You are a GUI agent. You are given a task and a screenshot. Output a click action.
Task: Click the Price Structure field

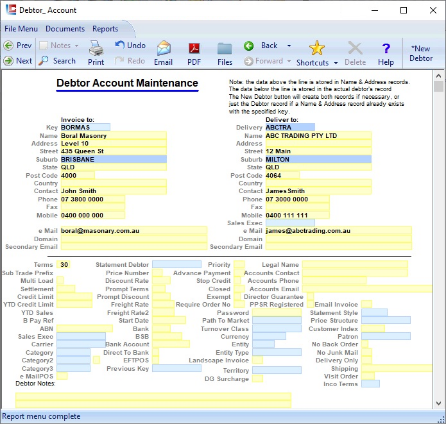(x=386, y=320)
